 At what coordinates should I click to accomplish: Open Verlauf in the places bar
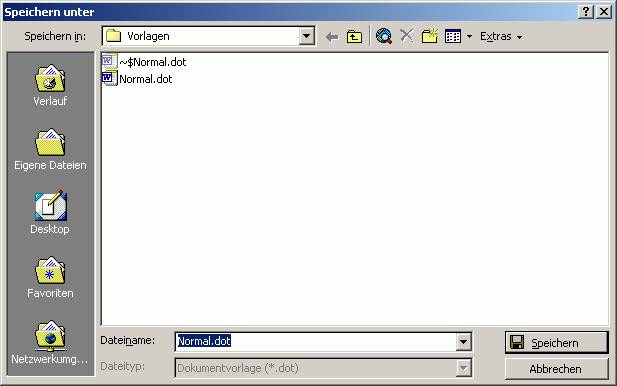pos(50,86)
